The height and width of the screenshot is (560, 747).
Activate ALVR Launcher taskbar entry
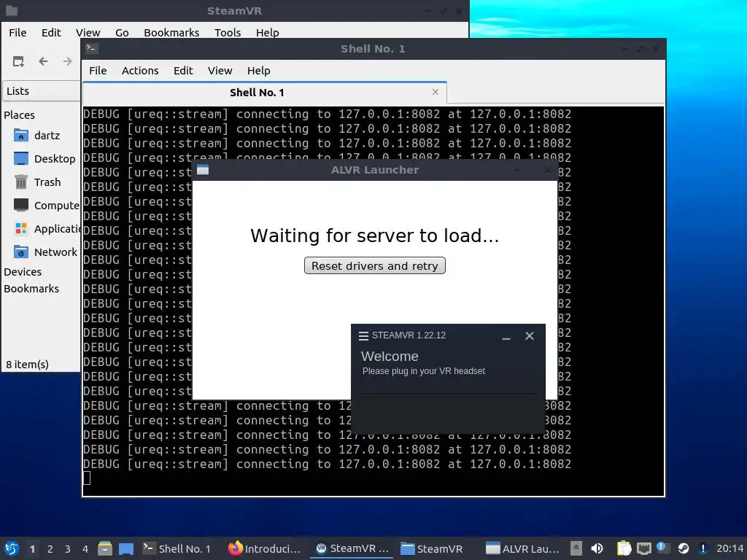pyautogui.click(x=522, y=548)
